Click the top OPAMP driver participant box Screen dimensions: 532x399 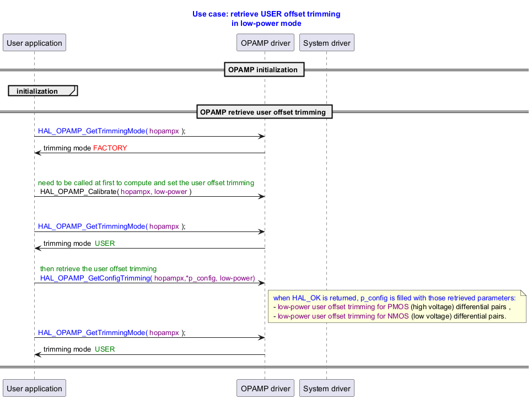coord(264,43)
